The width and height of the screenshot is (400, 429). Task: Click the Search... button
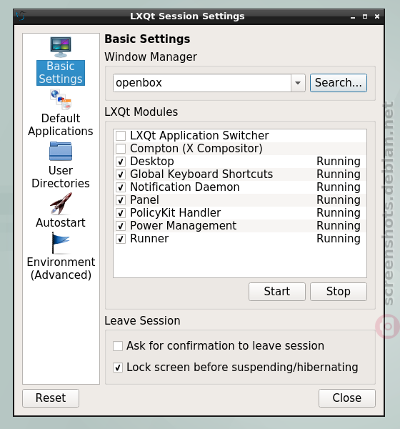coord(338,83)
